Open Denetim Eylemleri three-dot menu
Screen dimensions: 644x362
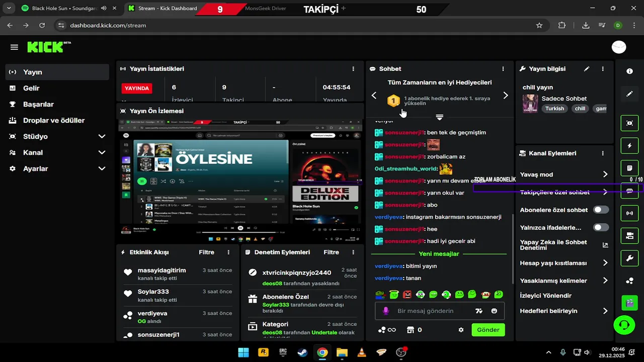pyautogui.click(x=354, y=252)
